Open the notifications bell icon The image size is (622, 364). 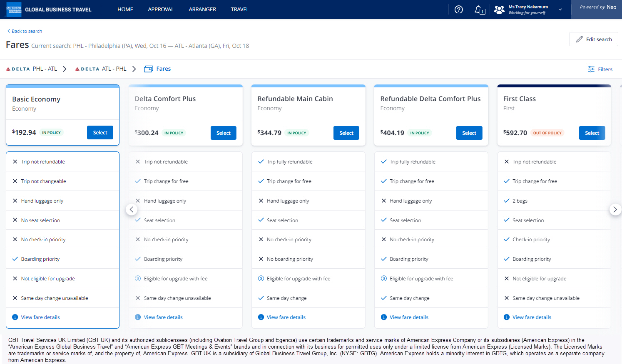[x=480, y=10]
